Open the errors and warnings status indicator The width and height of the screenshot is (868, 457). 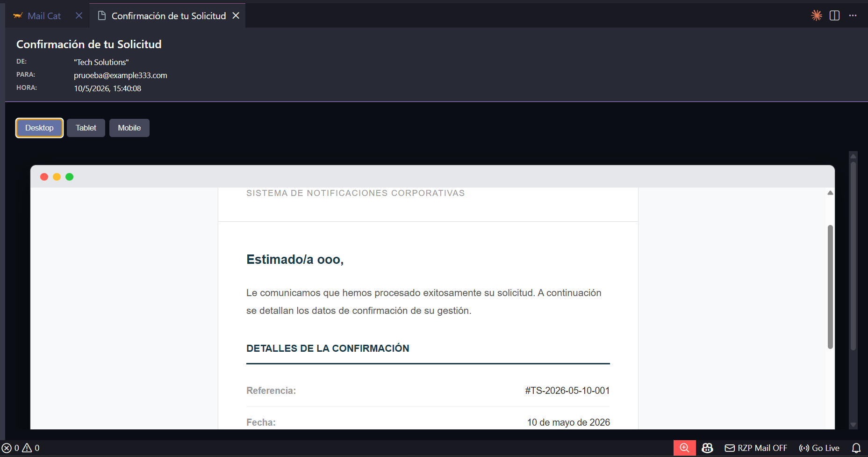(21, 448)
